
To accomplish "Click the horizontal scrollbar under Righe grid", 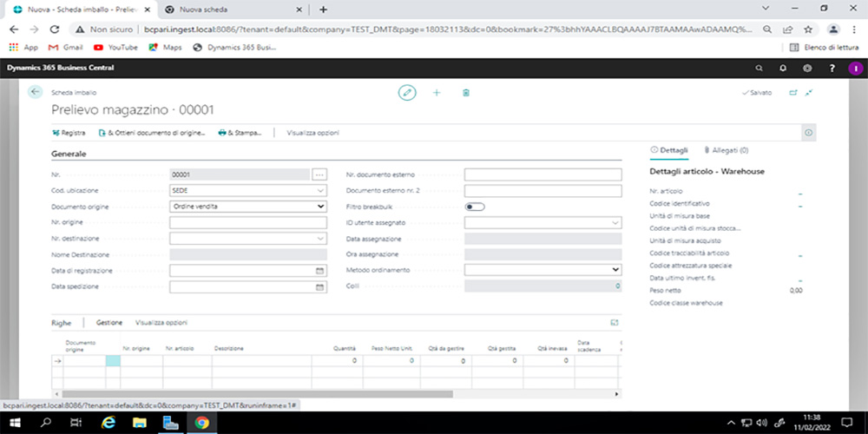I will [x=260, y=393].
